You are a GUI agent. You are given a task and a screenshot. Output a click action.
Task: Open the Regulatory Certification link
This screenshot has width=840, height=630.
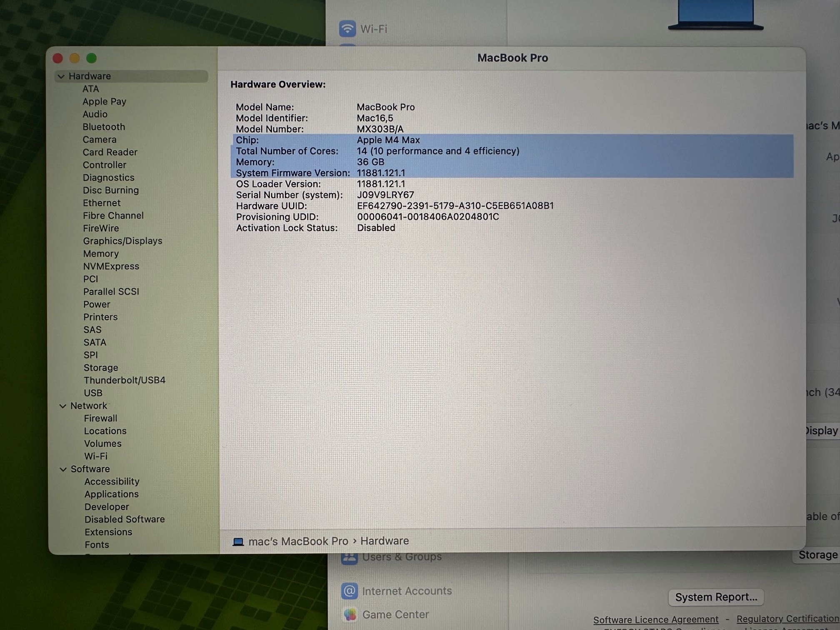pos(788,619)
